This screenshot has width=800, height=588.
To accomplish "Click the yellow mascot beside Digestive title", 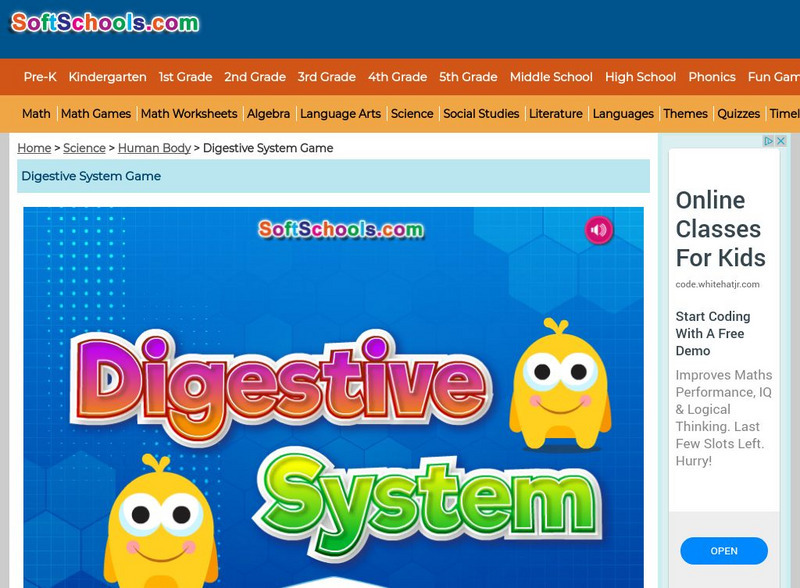I will click(560, 385).
